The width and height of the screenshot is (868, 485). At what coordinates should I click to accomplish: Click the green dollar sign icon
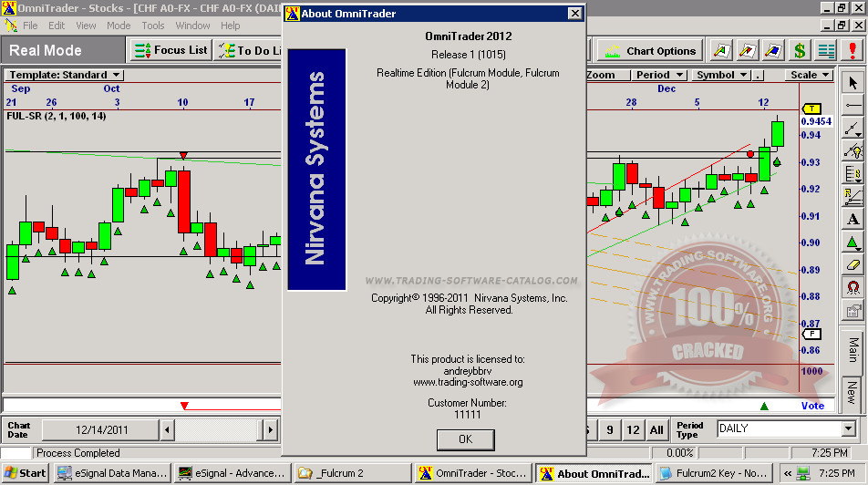[799, 51]
